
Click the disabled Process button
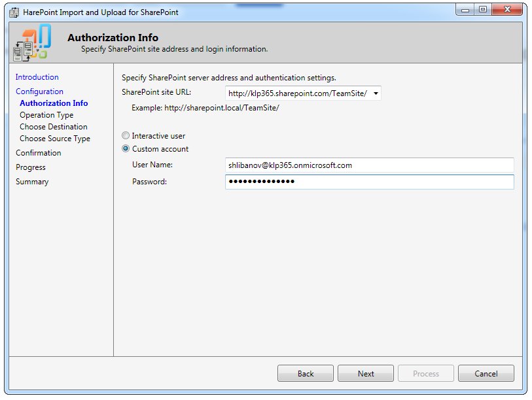(x=426, y=373)
